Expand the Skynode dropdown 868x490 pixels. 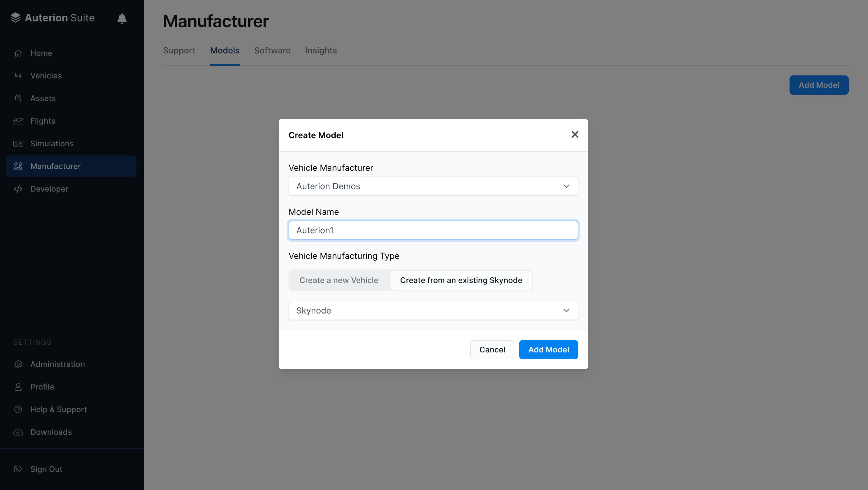click(433, 310)
